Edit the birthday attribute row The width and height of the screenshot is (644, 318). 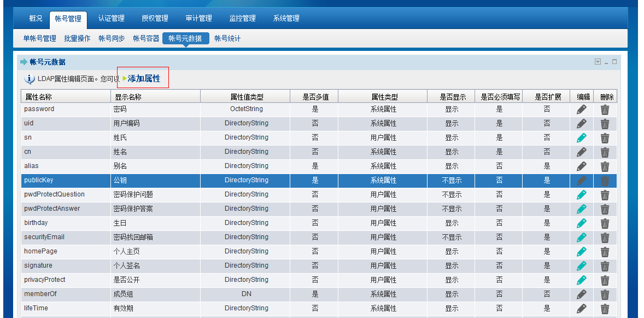click(581, 223)
